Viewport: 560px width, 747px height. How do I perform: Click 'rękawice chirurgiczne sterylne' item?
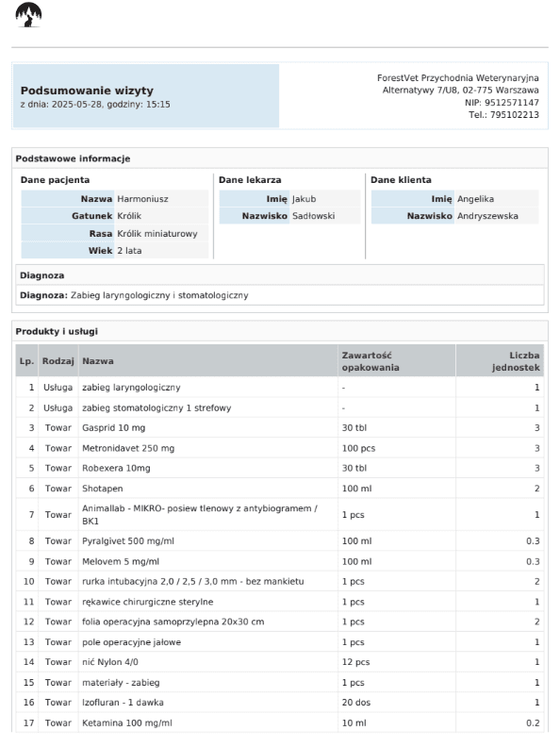(x=148, y=602)
